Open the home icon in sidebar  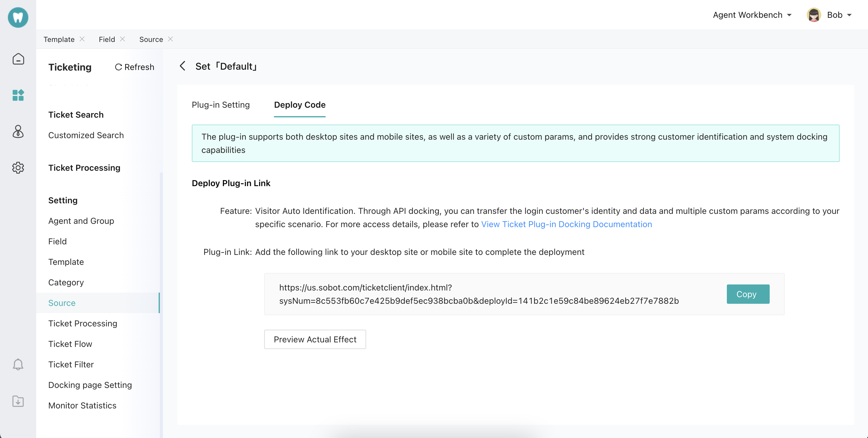[18, 59]
